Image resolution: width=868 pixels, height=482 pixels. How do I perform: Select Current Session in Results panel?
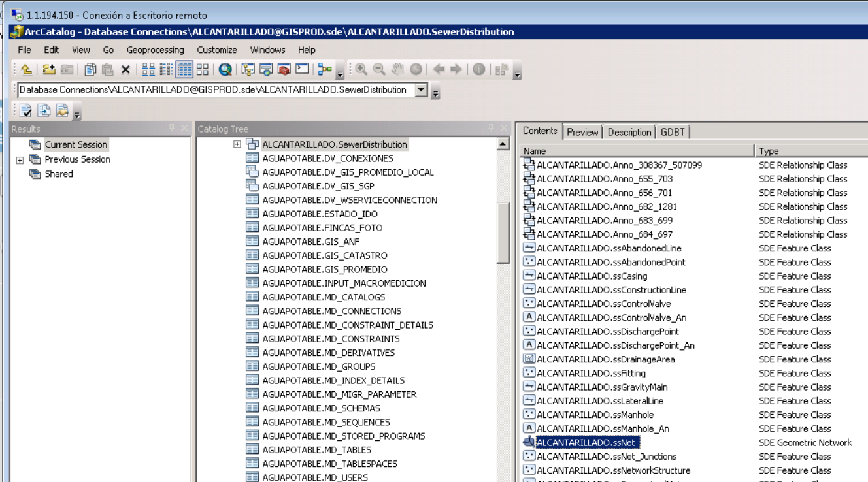76,145
